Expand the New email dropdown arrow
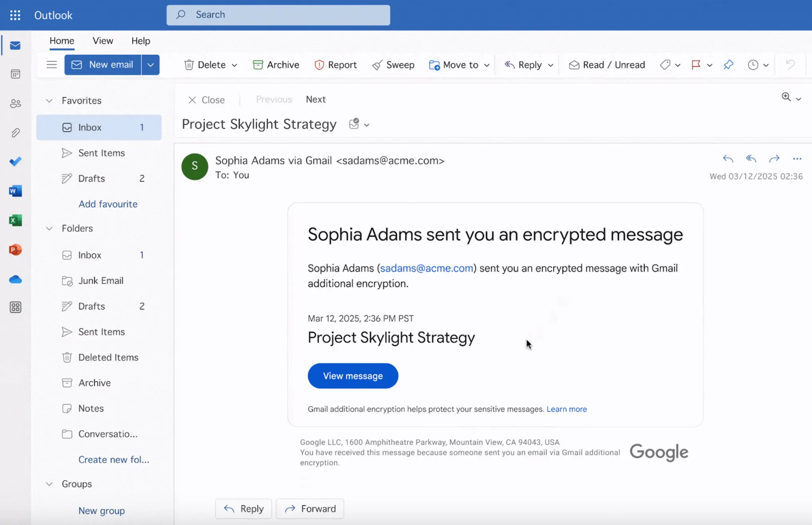 click(151, 65)
